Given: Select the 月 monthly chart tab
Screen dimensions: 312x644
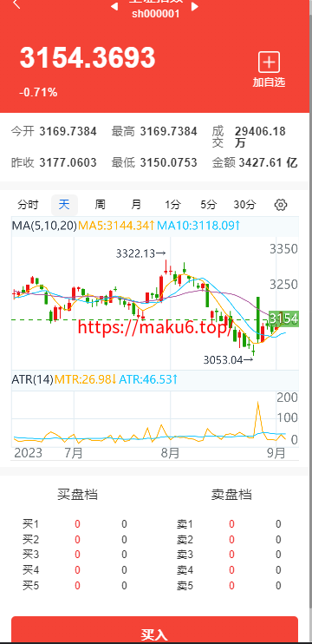Looking at the screenshot, I should tap(136, 205).
